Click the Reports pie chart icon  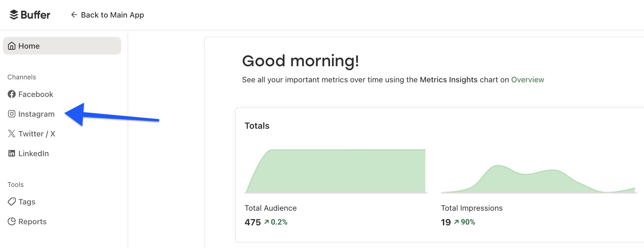12,222
